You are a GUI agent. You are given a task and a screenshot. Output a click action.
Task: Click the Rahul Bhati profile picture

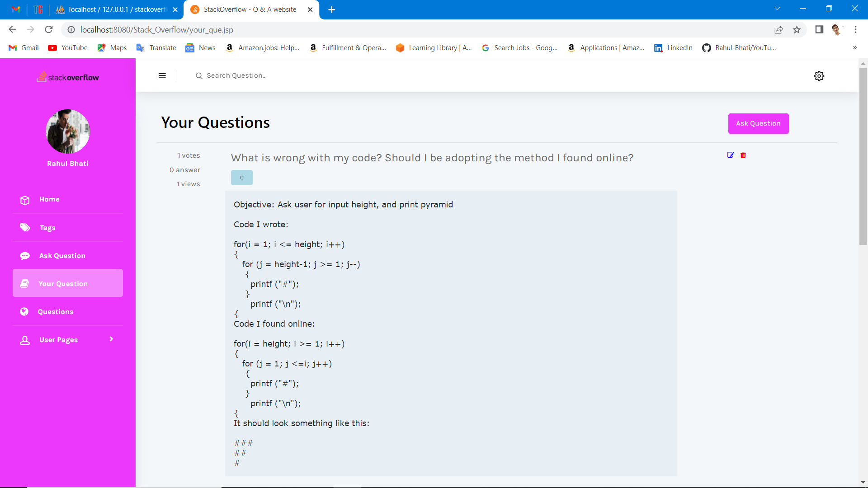(x=68, y=131)
